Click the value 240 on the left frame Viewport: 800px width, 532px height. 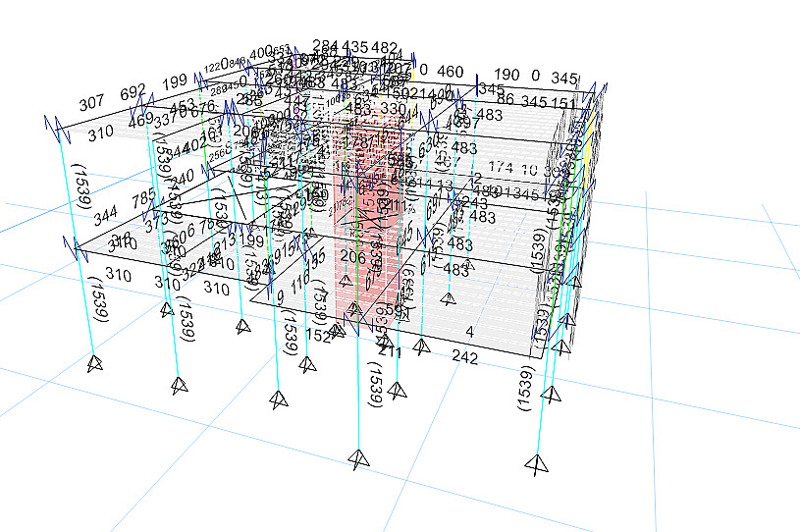click(x=183, y=177)
